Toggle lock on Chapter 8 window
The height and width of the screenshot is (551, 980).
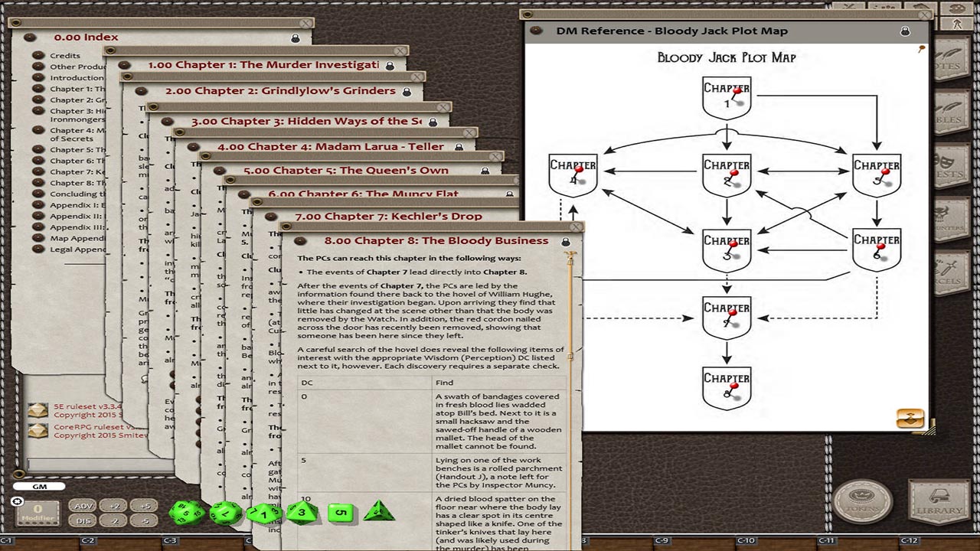tap(566, 242)
